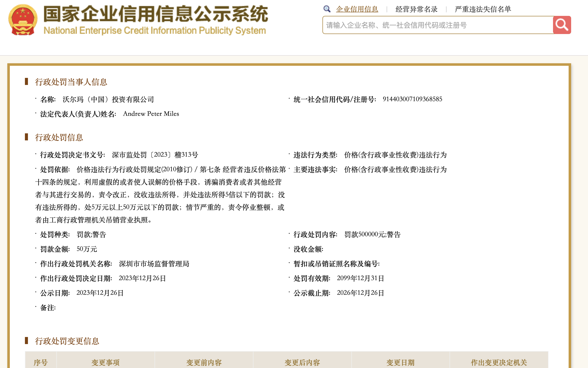Image resolution: width=588 pixels, height=368 pixels.
Task: Click the 没收金额 label
Action: click(308, 249)
